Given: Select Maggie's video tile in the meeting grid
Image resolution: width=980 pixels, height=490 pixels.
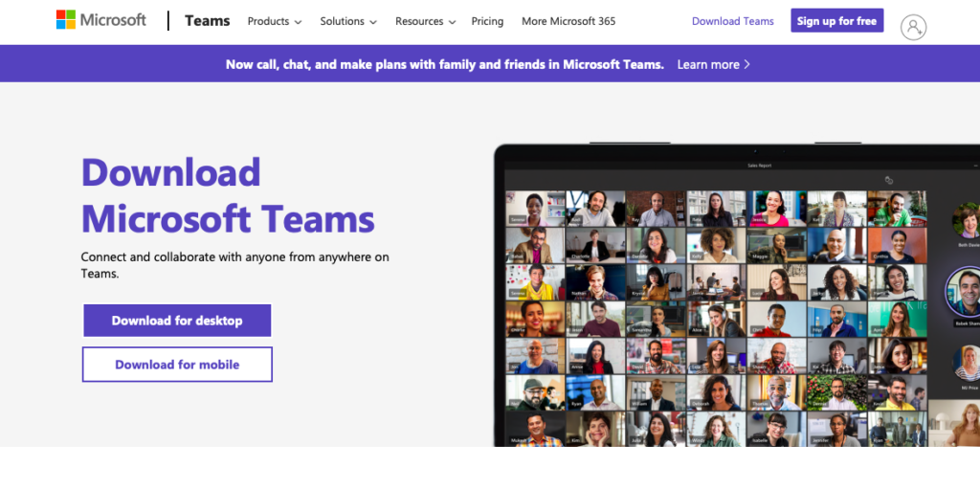Looking at the screenshot, I should coord(776,245).
